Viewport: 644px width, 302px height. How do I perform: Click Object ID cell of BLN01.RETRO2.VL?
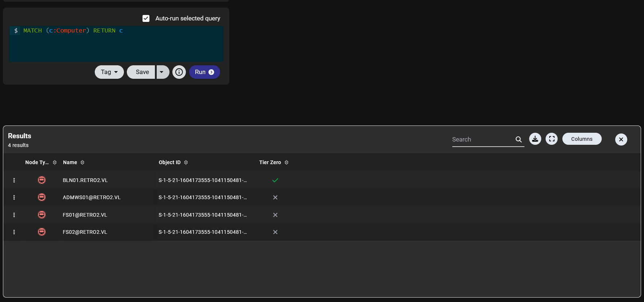point(203,180)
